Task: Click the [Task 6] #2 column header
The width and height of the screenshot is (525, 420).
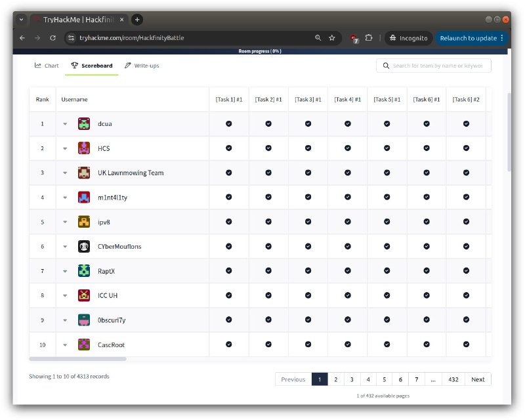Action: coord(466,100)
